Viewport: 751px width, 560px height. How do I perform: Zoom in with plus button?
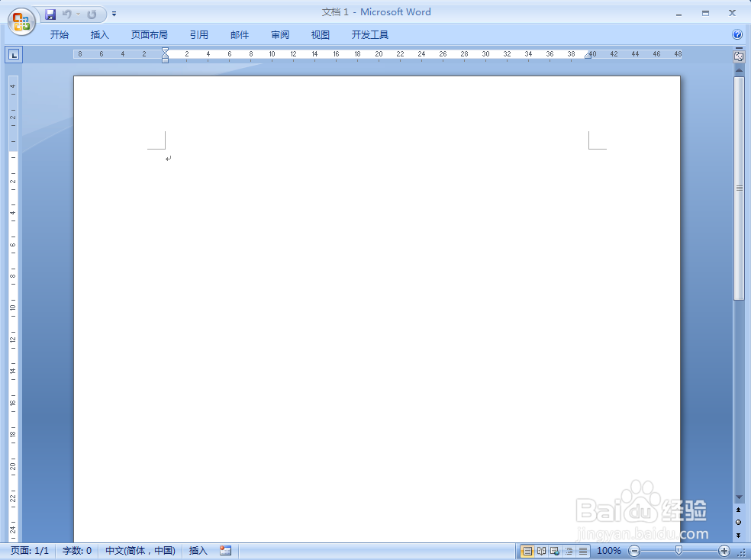(x=724, y=552)
